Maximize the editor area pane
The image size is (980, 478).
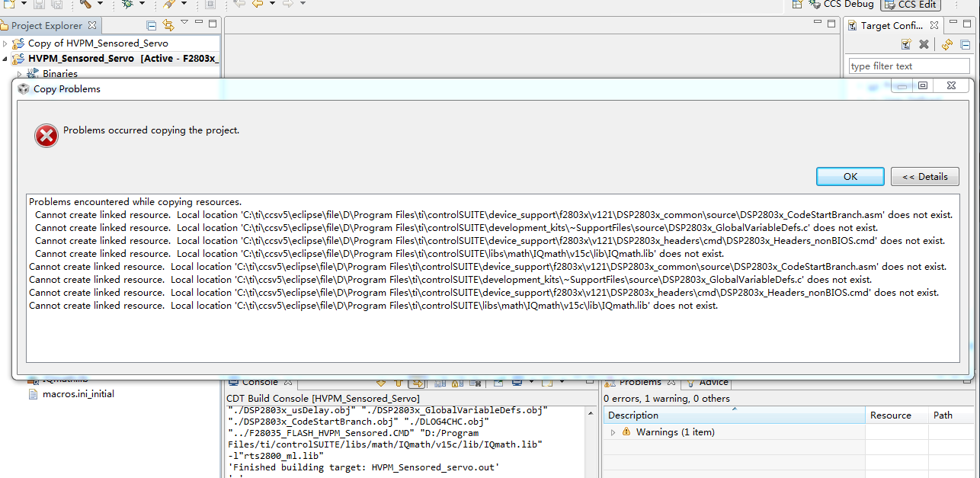[x=831, y=23]
